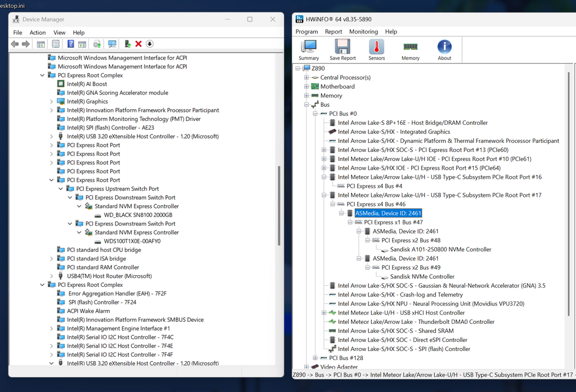The height and width of the screenshot is (392, 576).
Task: Expand the Intel(R) Graphics node
Action: coord(52,102)
